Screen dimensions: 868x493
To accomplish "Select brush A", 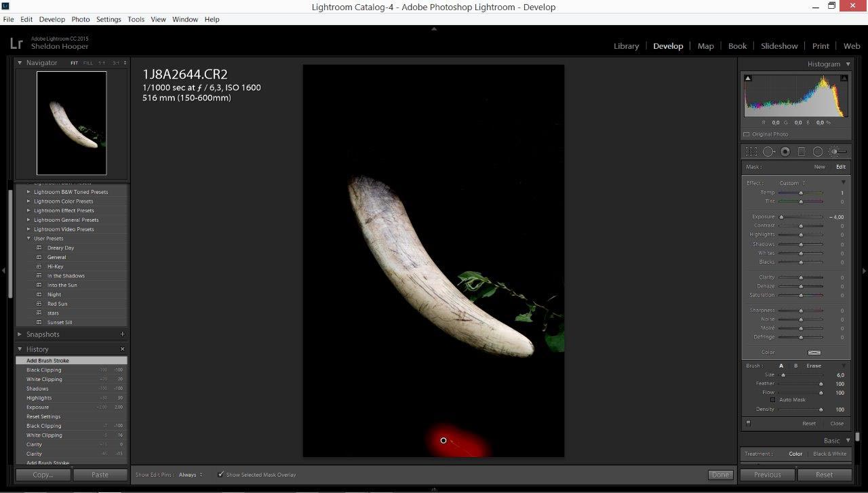I will (781, 366).
